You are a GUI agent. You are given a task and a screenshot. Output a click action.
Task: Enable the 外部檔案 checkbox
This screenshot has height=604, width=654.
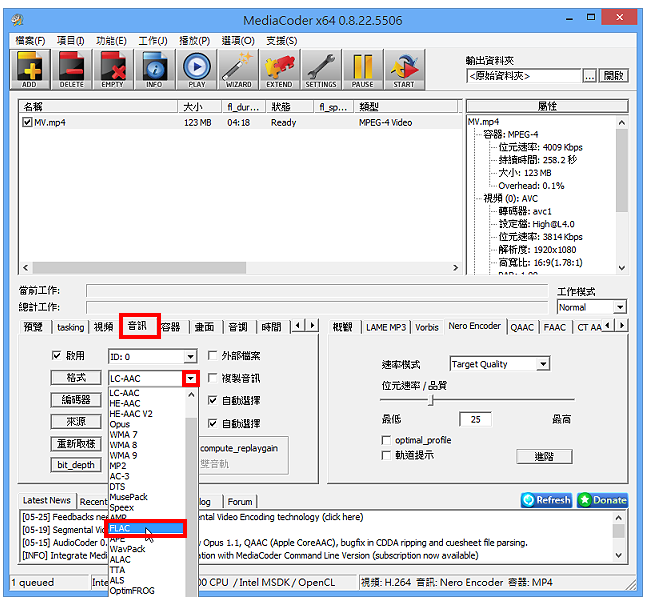point(213,355)
